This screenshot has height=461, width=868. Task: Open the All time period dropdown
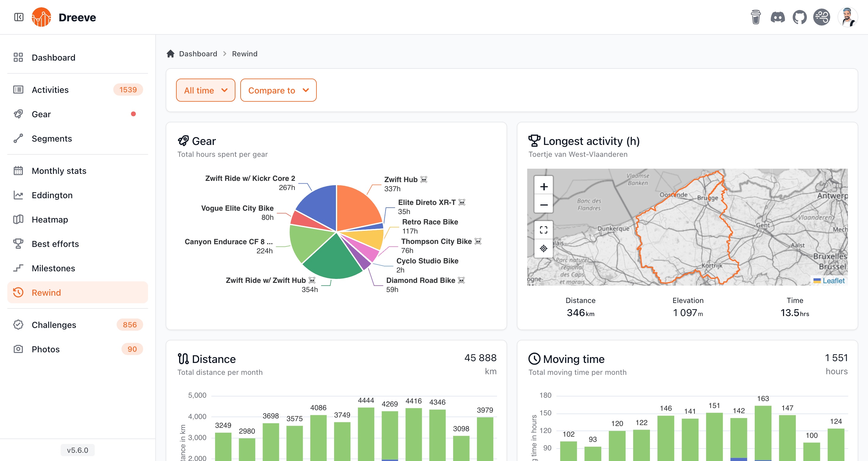point(206,90)
